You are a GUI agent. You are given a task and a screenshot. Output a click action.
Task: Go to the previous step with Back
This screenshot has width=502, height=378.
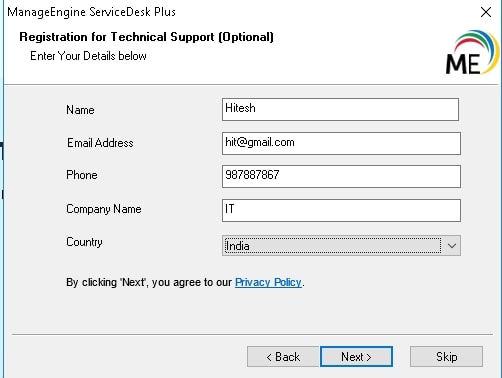283,357
